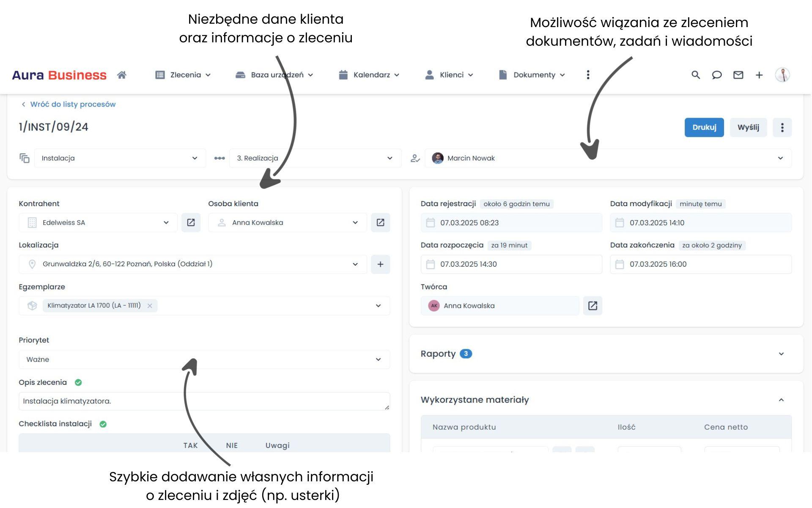Open the mail envelope icon
812x508 pixels.
coord(738,75)
